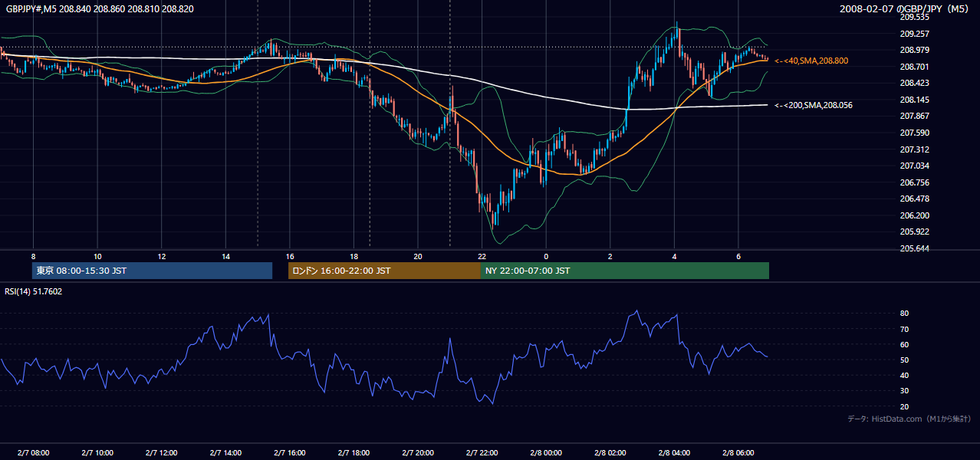Click hour label 14 under the price chart
This screenshot has height=460, width=980.
tap(225, 256)
